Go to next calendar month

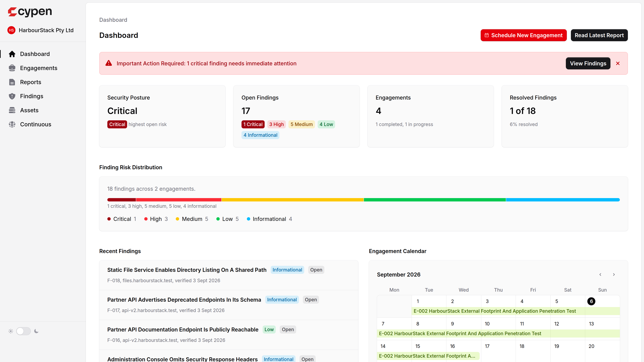[x=614, y=275]
